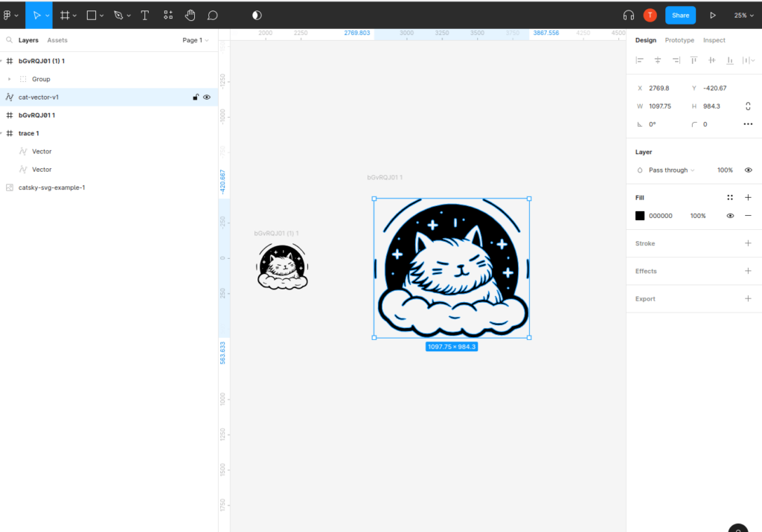The image size is (762, 532).
Task: Click the headphones audio icon
Action: click(629, 15)
